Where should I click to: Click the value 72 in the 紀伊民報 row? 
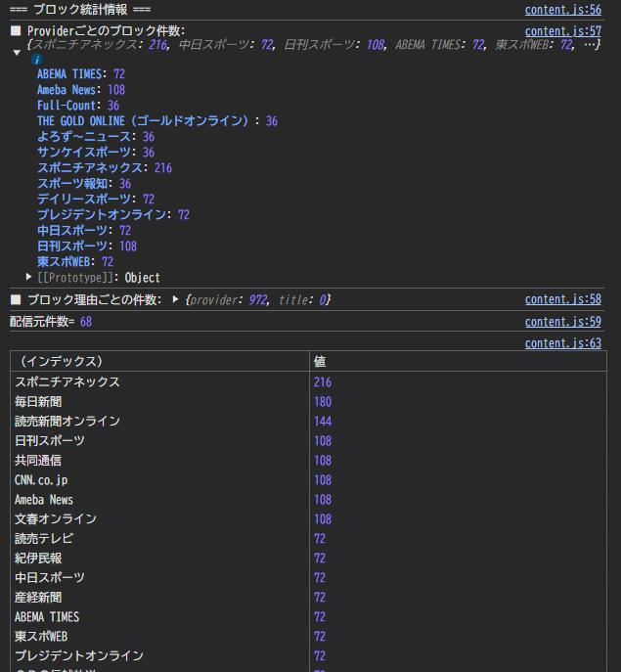(x=320, y=558)
